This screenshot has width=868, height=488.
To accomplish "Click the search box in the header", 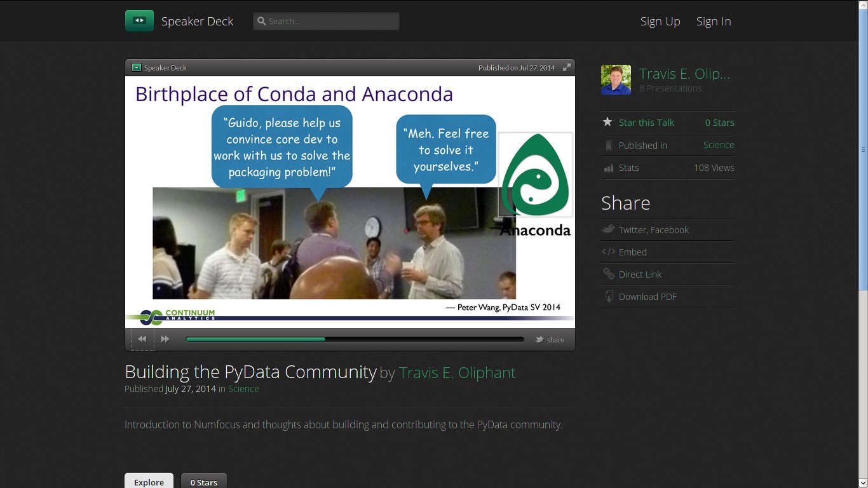I will point(327,21).
